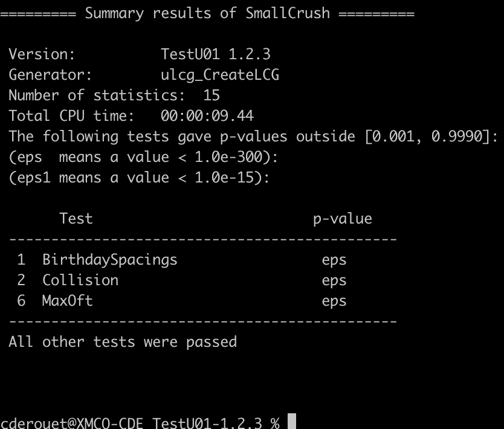504x429 pixels.
Task: Click the cderouet@XMCO-CDE prompt text
Action: coord(72,422)
